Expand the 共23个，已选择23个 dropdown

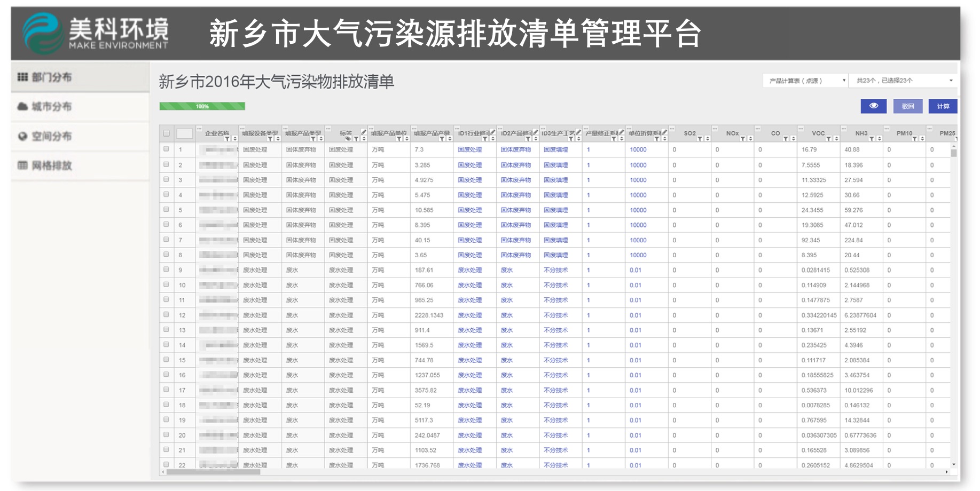coord(904,81)
